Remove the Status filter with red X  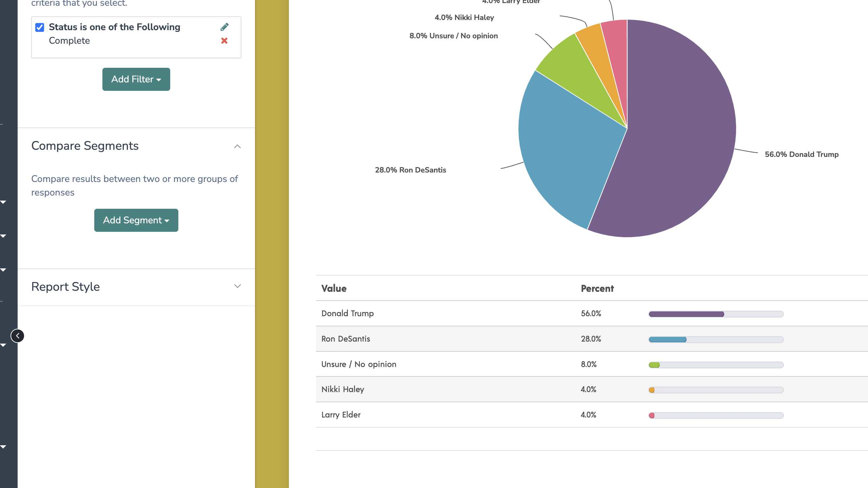pyautogui.click(x=224, y=41)
